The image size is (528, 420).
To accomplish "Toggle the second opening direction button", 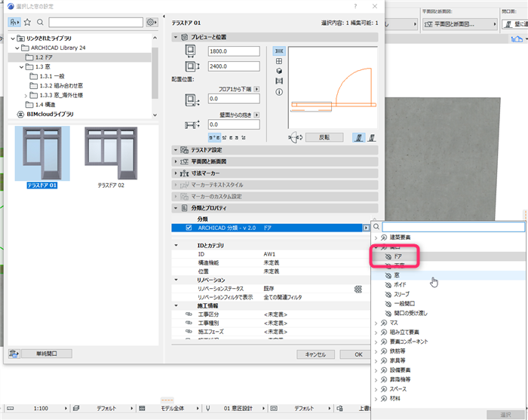I will 372,137.
